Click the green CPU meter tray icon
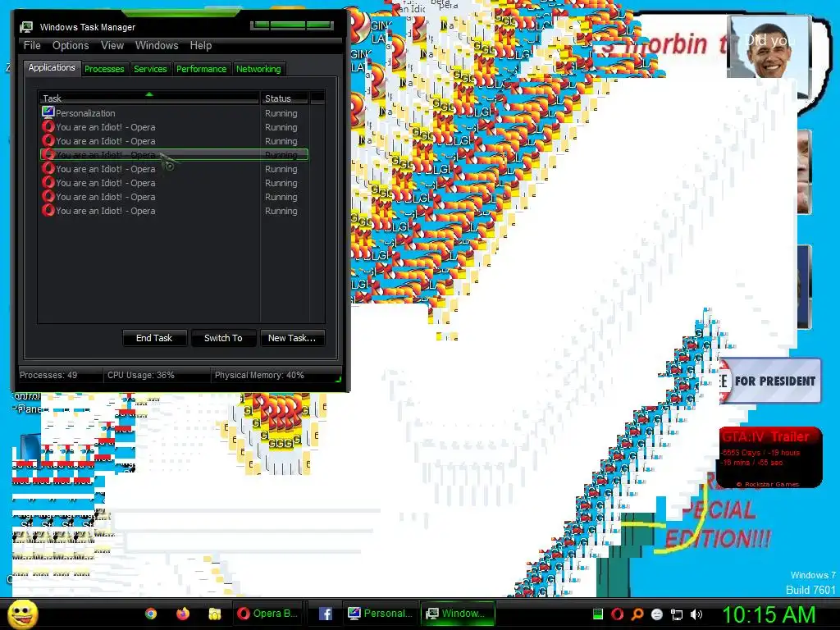 pos(598,614)
